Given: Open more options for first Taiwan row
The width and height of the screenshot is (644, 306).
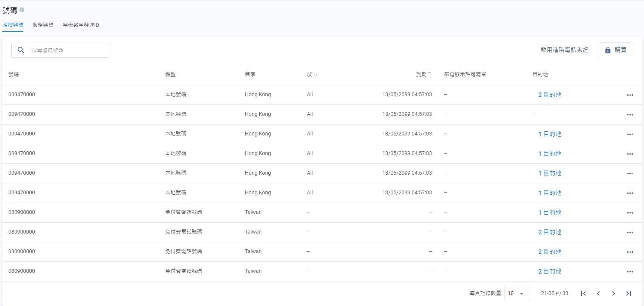Looking at the screenshot, I should [x=630, y=213].
